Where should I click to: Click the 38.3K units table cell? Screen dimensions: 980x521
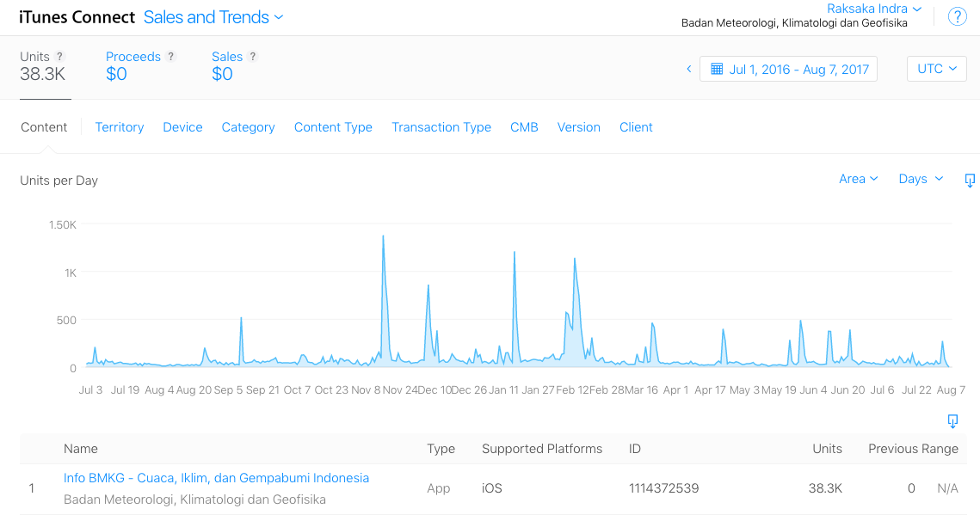pos(825,487)
